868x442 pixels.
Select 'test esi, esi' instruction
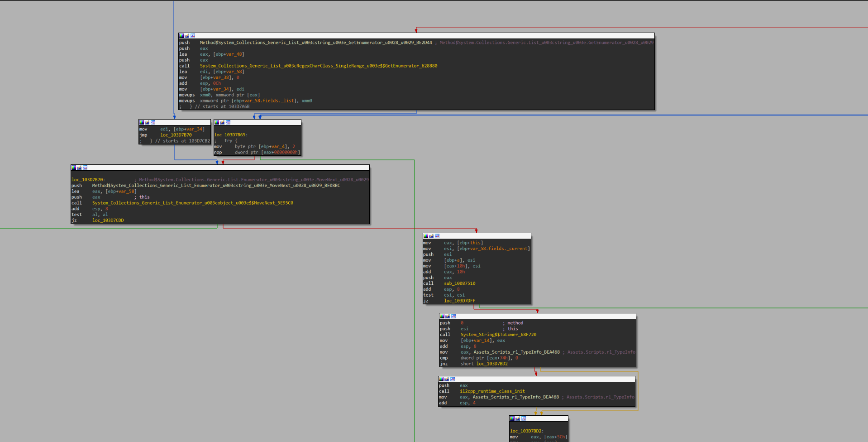pyautogui.click(x=444, y=295)
